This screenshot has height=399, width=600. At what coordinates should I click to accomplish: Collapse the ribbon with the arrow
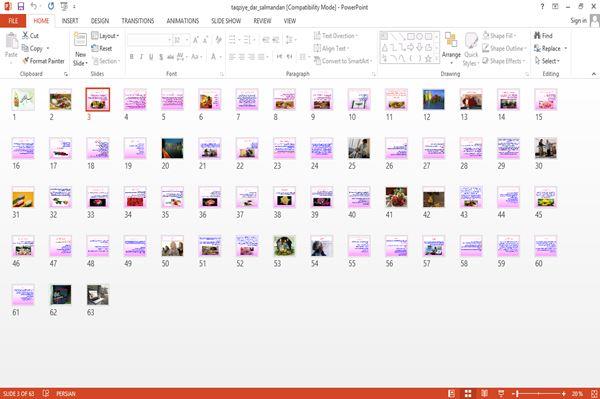(593, 74)
